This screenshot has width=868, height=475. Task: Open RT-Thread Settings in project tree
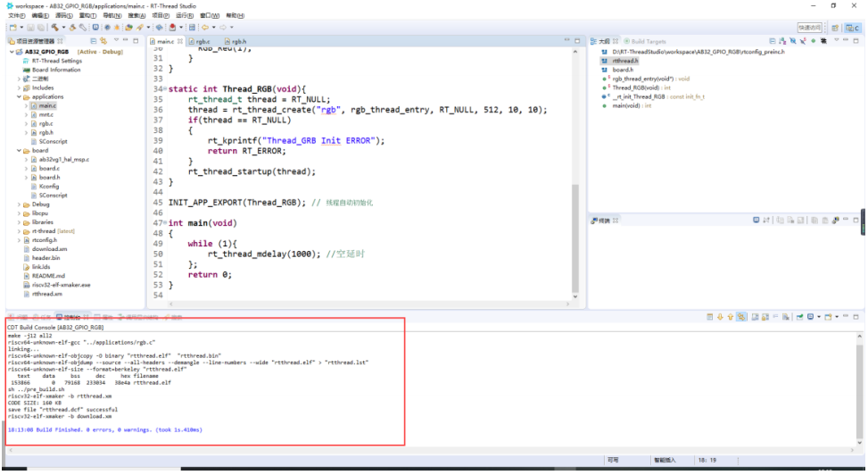tap(56, 61)
